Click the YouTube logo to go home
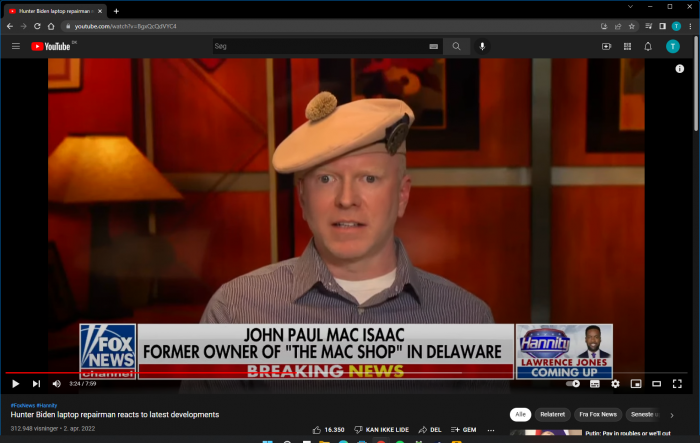 pos(51,46)
